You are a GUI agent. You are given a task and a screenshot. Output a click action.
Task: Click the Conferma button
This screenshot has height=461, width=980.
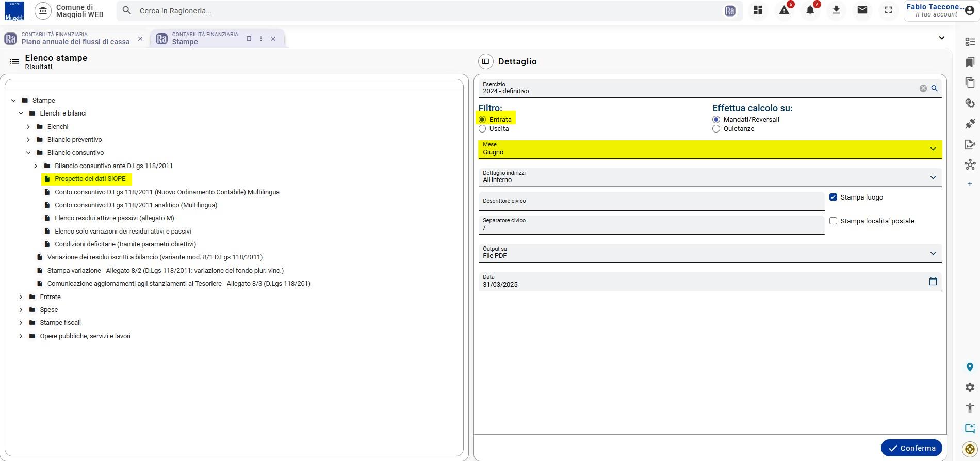[x=911, y=448]
